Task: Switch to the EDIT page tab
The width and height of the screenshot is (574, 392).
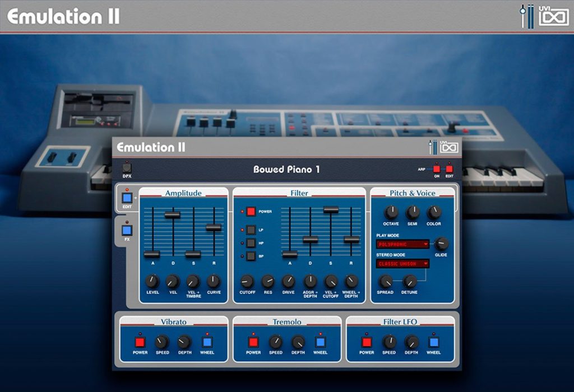Action: (127, 198)
